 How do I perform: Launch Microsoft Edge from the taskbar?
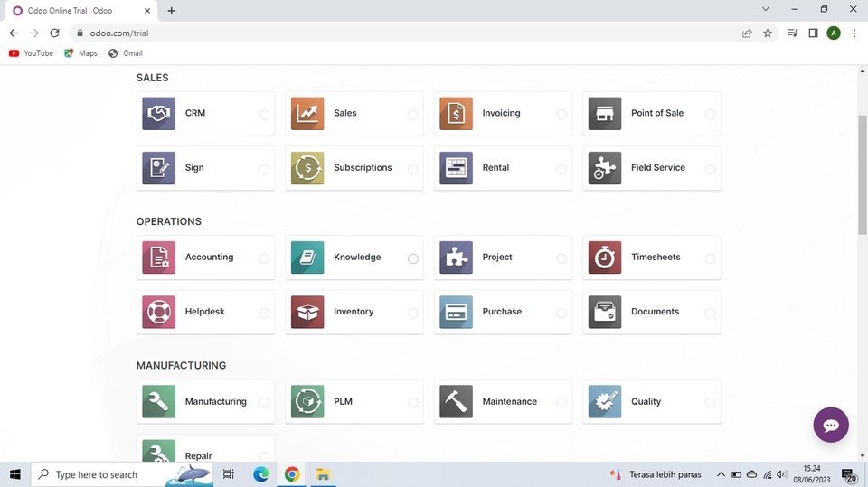[260, 474]
